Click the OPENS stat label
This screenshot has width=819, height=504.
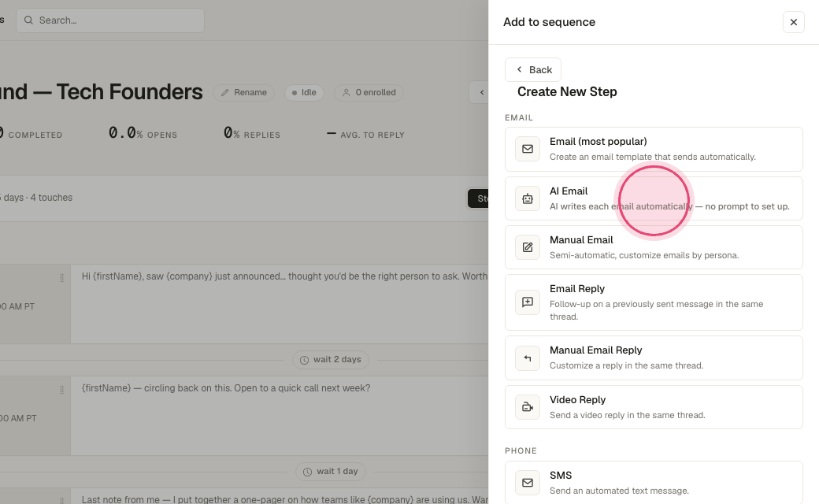[162, 135]
